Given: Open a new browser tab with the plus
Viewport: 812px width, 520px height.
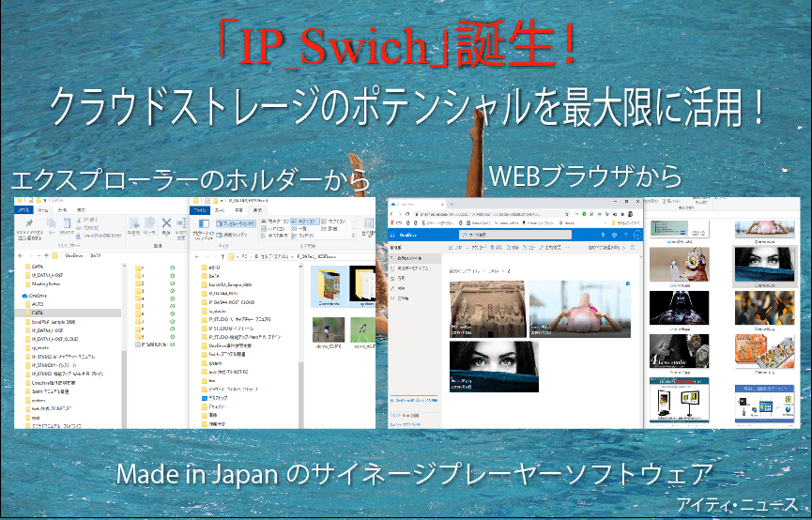Looking at the screenshot, I should click(452, 204).
